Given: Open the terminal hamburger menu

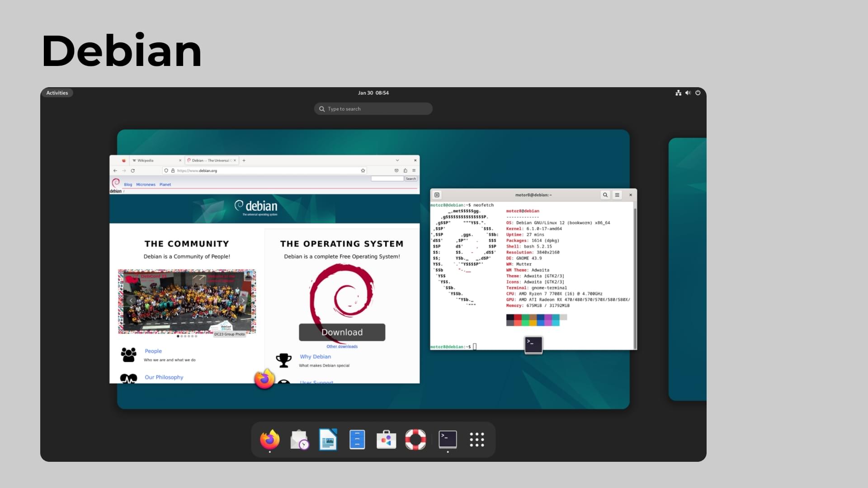Looking at the screenshot, I should [x=617, y=195].
